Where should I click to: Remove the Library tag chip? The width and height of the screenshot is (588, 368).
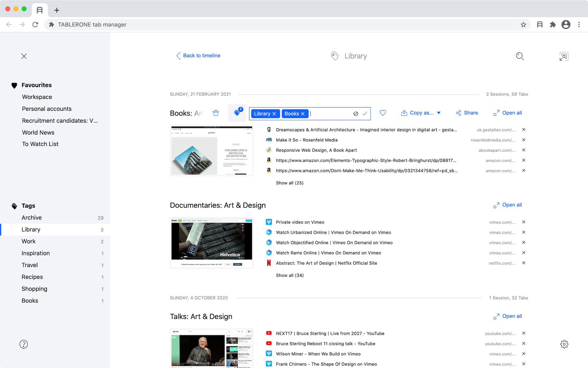[x=274, y=114]
